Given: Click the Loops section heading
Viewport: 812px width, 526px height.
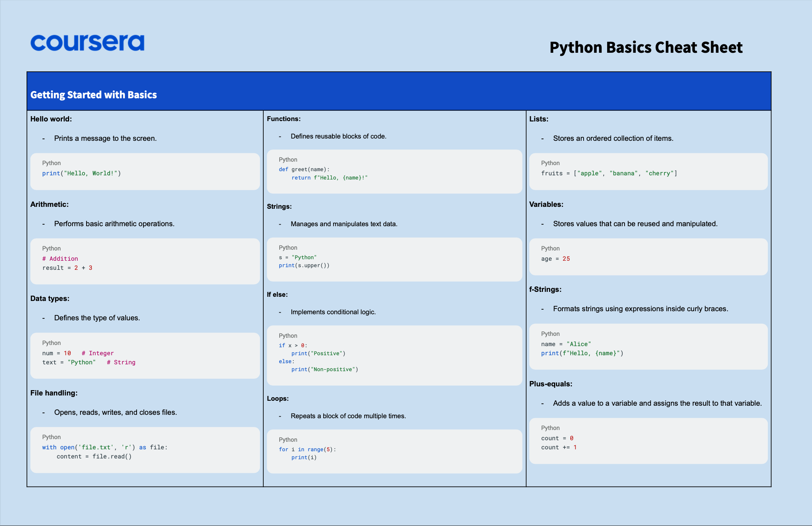Looking at the screenshot, I should [278, 398].
